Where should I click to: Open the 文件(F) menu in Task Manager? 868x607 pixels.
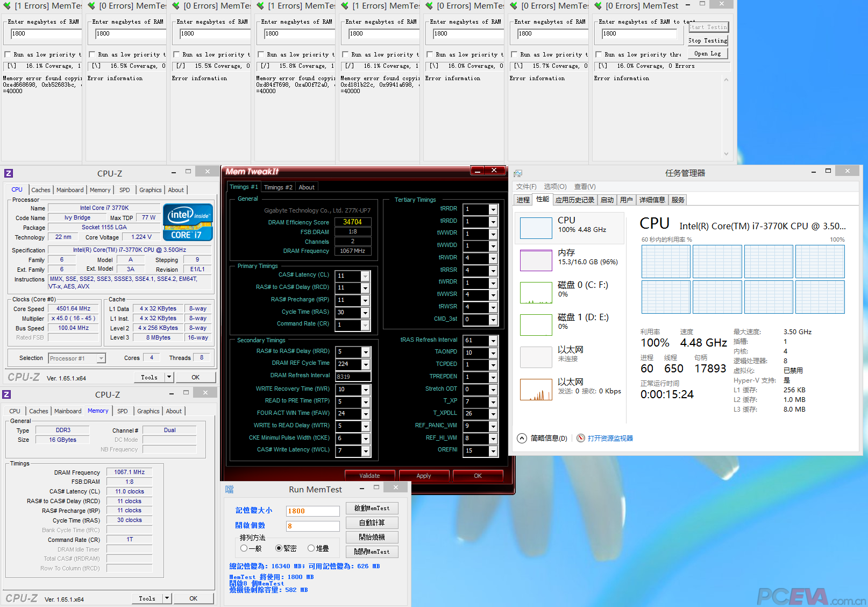(526, 187)
